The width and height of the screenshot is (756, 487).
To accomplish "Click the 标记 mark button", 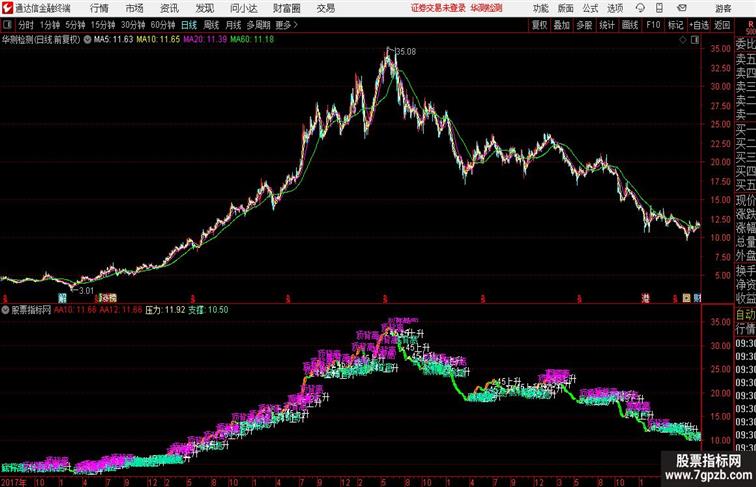I will pos(675,25).
